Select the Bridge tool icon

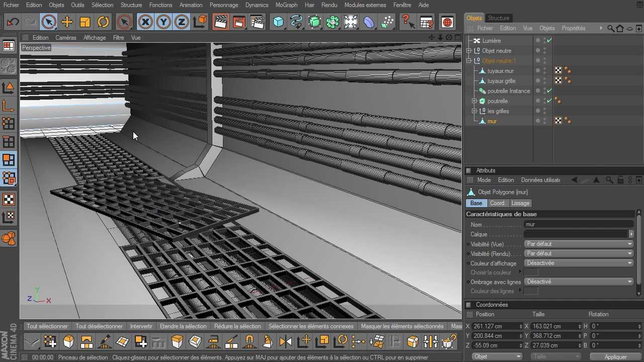86,342
